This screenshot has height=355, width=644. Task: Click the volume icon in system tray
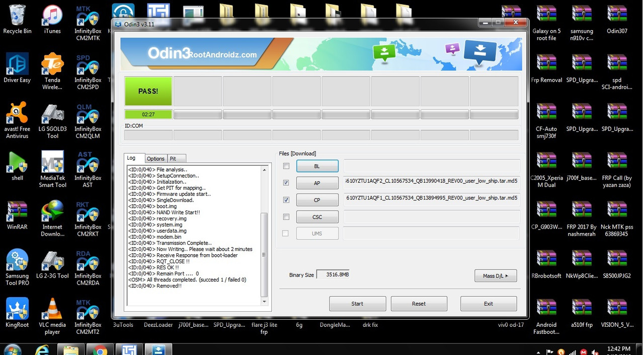pos(595,352)
